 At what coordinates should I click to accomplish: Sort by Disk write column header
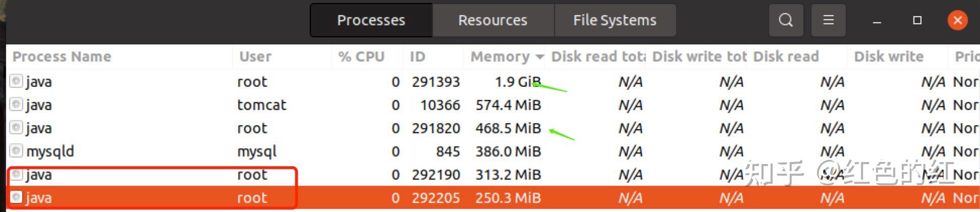888,57
